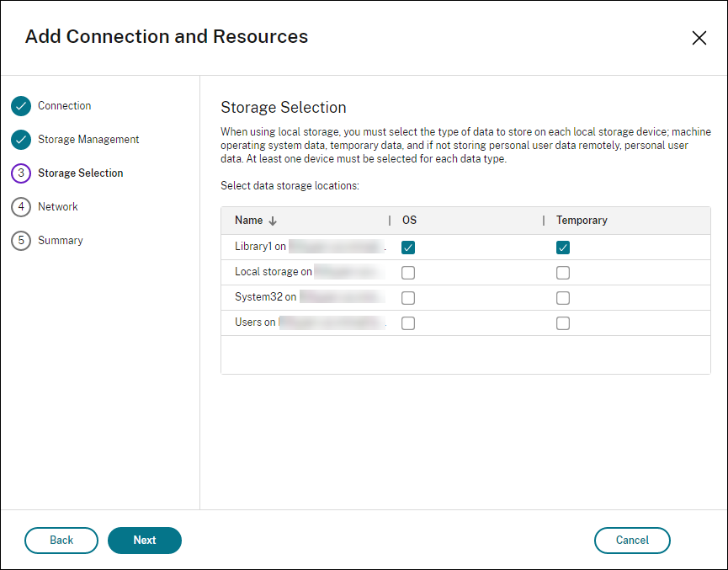Viewport: 728px width, 570px height.
Task: Click the Cancel button
Action: pos(632,541)
